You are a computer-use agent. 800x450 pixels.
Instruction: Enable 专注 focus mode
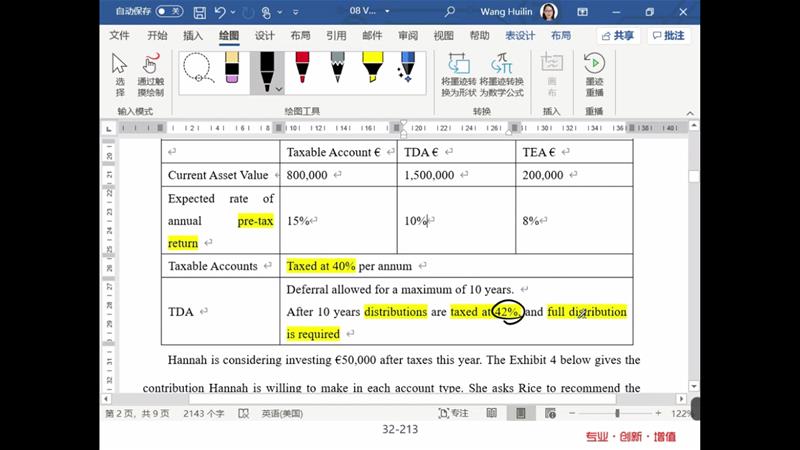click(x=453, y=413)
